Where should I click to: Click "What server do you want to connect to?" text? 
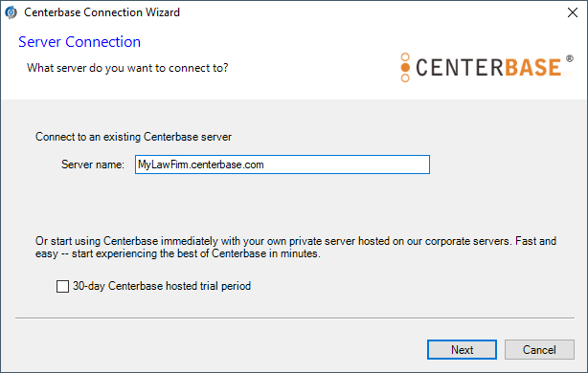[x=127, y=68]
